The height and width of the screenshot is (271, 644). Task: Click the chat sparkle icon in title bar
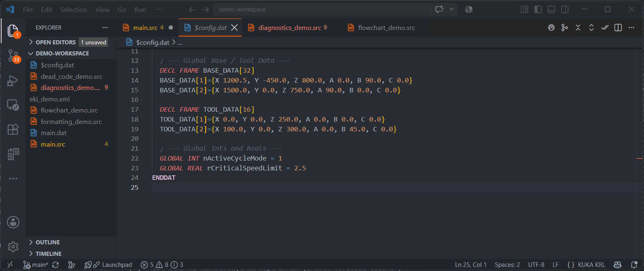click(x=439, y=9)
